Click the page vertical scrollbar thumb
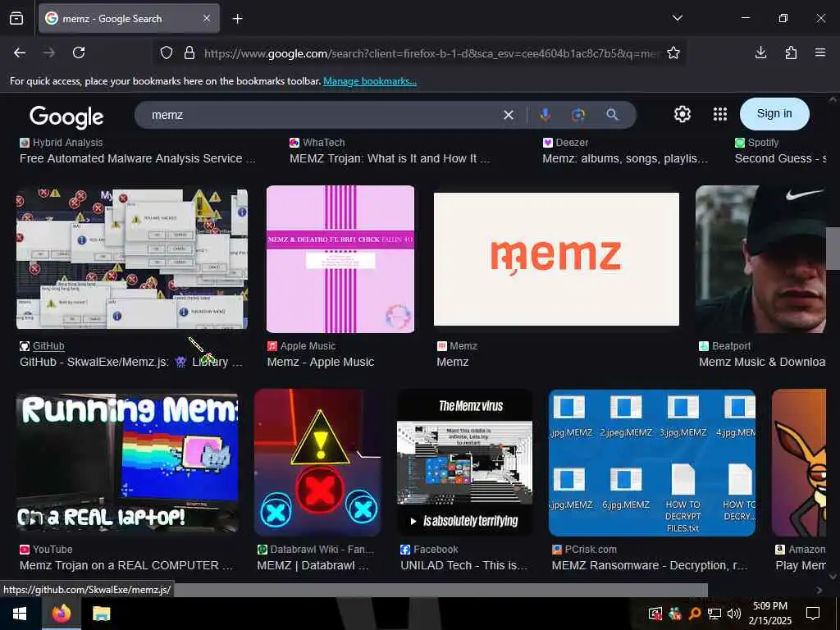This screenshot has width=840, height=630. tap(832, 248)
